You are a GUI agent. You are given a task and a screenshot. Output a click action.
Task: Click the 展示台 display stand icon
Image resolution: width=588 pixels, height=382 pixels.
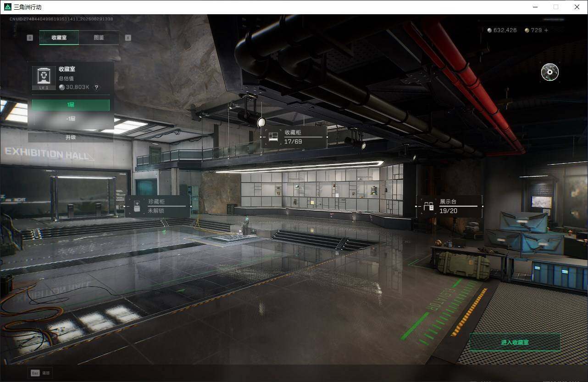coord(429,206)
